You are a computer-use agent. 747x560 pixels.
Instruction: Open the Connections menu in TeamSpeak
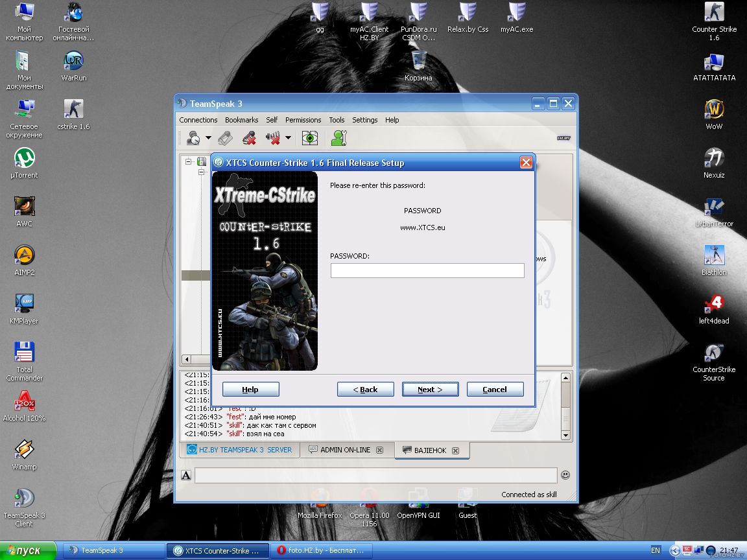[x=198, y=120]
